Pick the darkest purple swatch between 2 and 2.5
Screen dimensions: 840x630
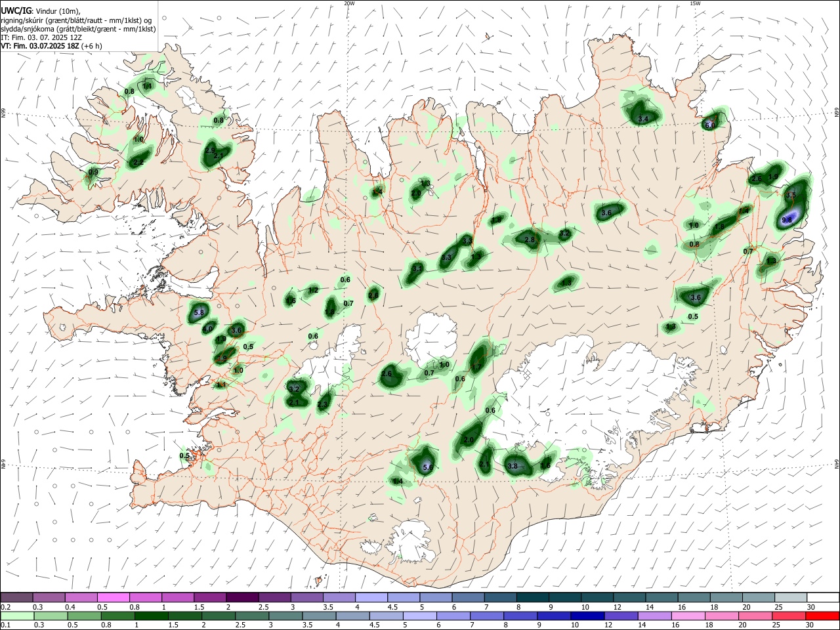coord(242,597)
